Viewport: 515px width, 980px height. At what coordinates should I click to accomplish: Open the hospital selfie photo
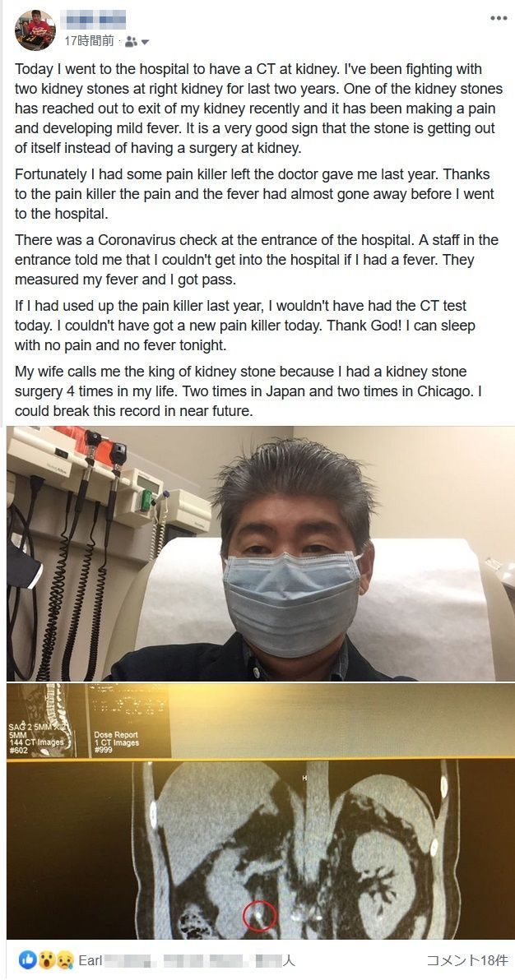(x=260, y=554)
